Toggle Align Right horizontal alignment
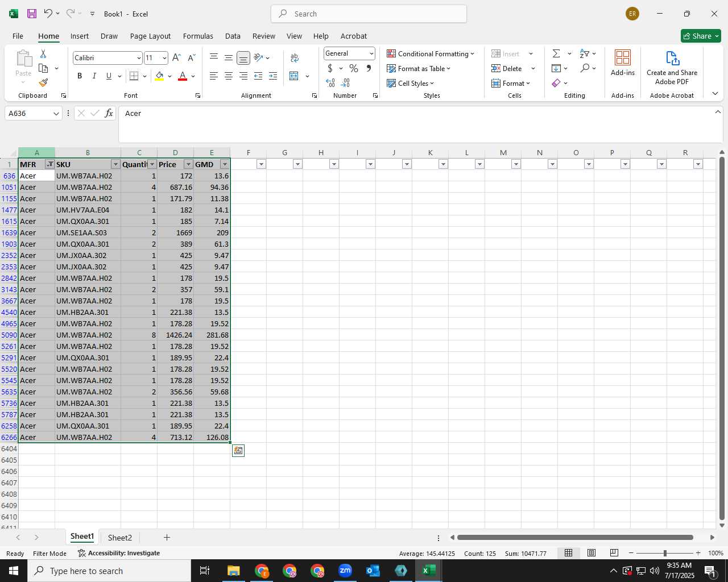The width and height of the screenshot is (728, 582). (x=243, y=76)
